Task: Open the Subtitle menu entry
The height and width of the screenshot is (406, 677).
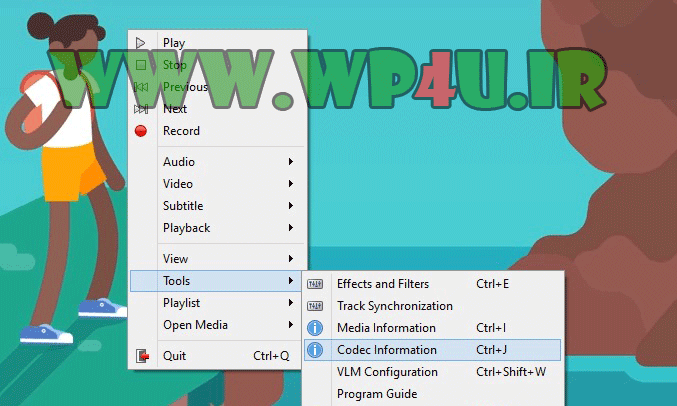Action: tap(215, 206)
